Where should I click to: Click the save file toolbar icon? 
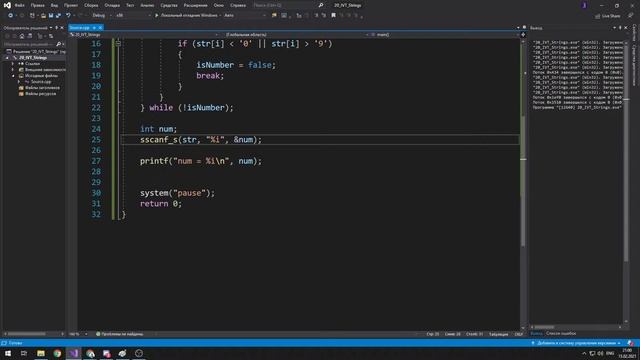pos(51,16)
